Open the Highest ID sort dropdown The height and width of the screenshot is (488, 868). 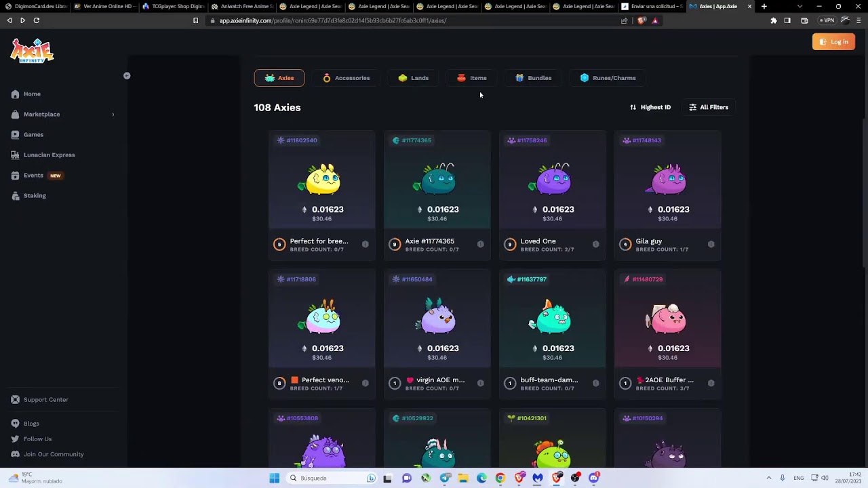point(650,107)
